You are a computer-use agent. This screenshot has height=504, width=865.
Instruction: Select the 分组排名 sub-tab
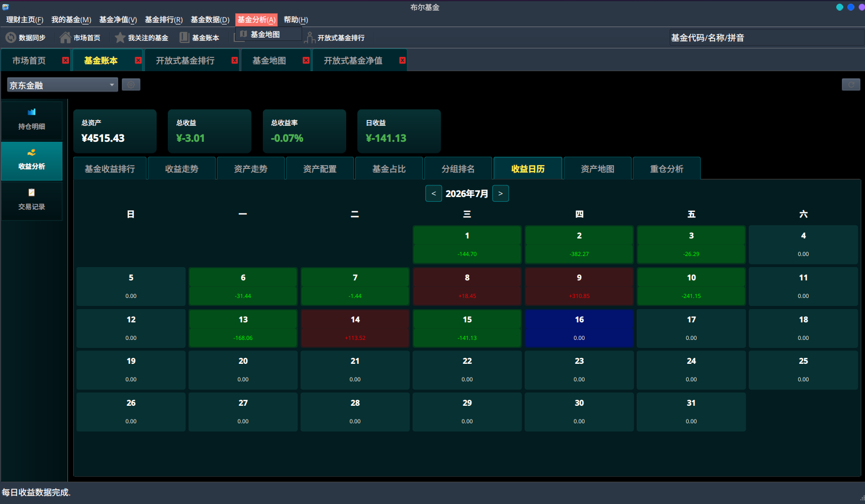tap(458, 169)
